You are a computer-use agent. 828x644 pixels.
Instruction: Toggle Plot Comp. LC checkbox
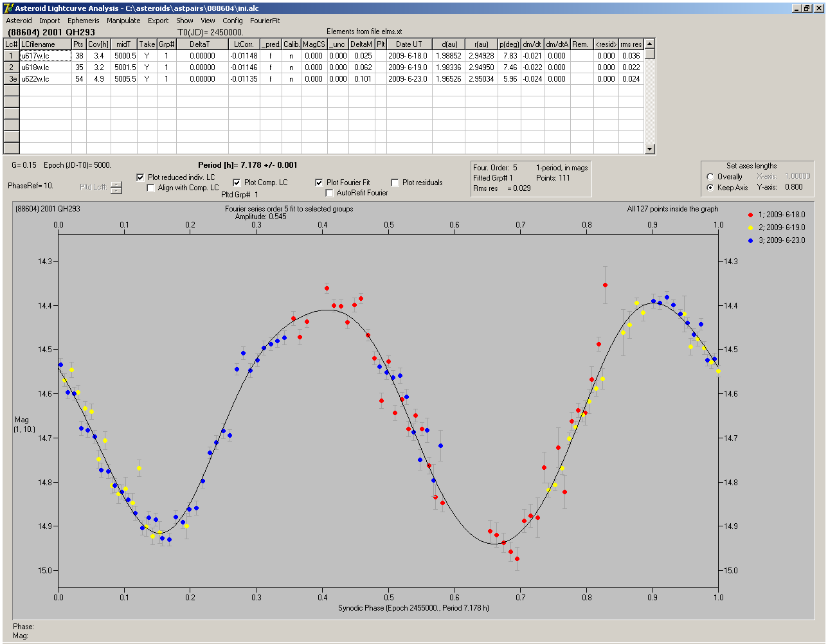(237, 183)
